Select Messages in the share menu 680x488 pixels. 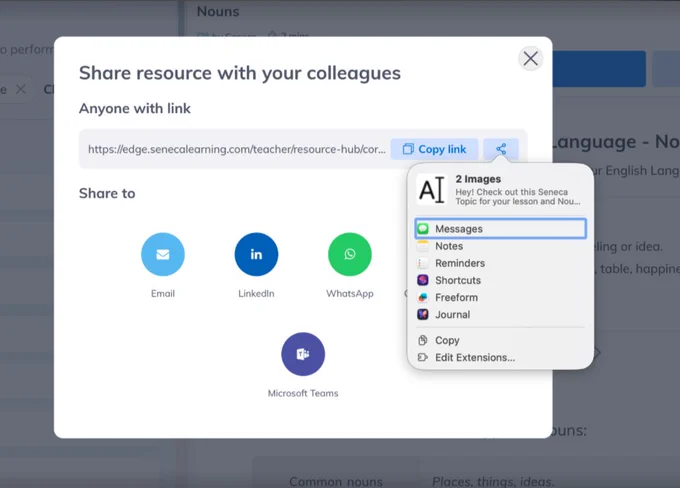(500, 229)
